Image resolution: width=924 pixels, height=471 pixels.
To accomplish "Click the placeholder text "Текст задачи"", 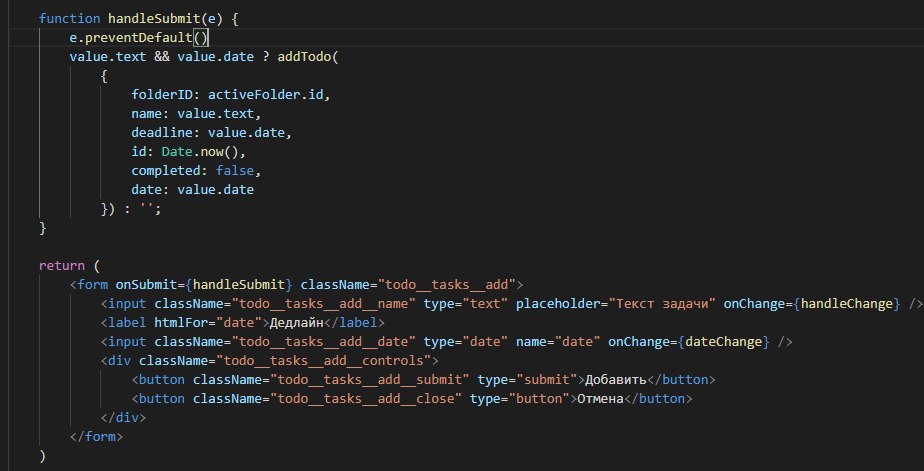I will (x=663, y=304).
